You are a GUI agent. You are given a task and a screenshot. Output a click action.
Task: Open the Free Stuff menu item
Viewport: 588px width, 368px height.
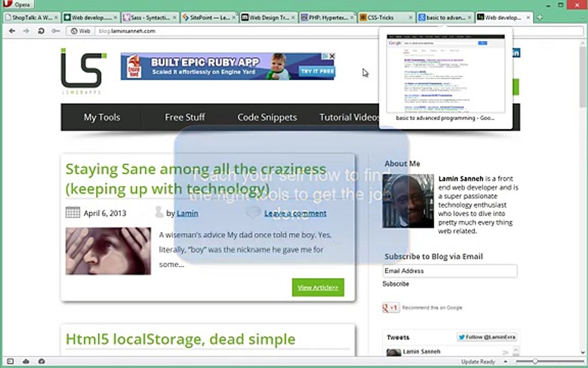[x=185, y=117]
